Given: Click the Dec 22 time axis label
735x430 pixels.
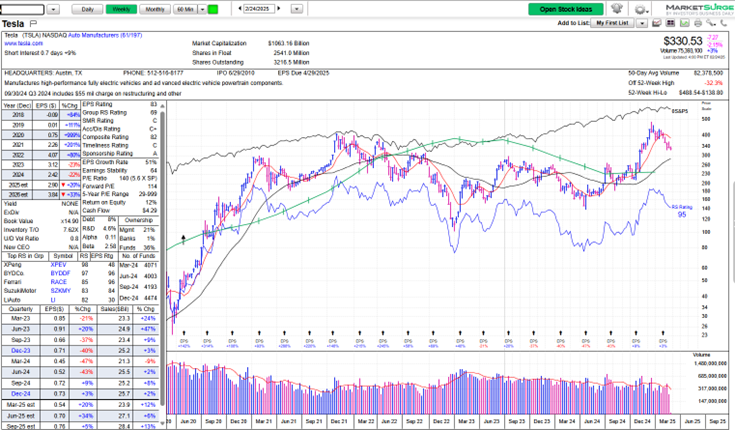Looking at the screenshot, I should pyautogui.click(x=441, y=421).
